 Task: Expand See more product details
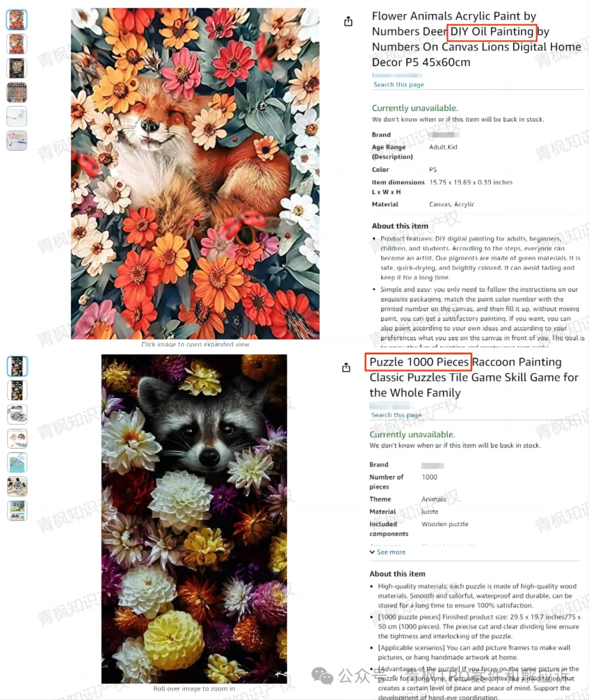pyautogui.click(x=388, y=552)
